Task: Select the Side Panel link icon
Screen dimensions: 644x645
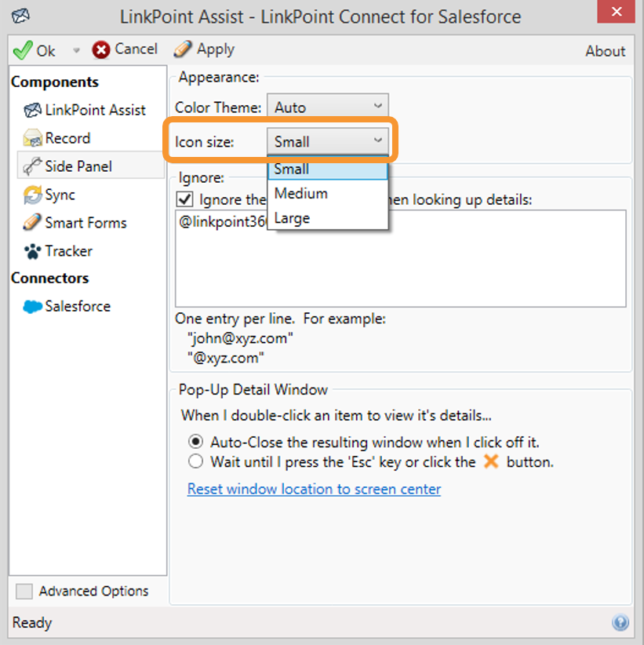Action: (x=32, y=166)
